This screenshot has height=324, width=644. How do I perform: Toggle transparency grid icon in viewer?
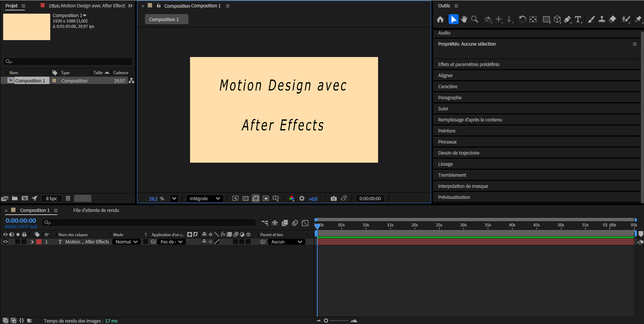[245, 199]
